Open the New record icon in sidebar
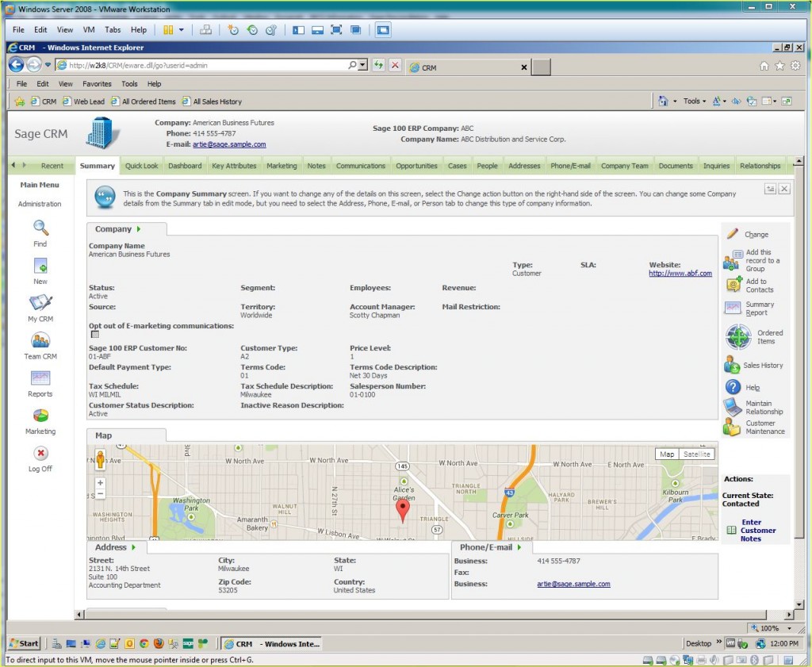This screenshot has width=812, height=667. pos(40,266)
